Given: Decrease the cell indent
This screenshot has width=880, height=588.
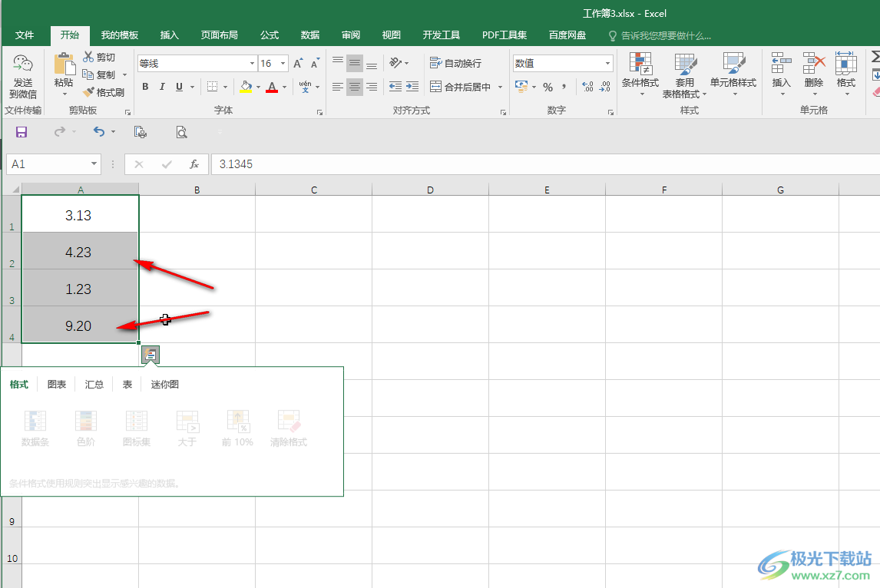Looking at the screenshot, I should [395, 87].
